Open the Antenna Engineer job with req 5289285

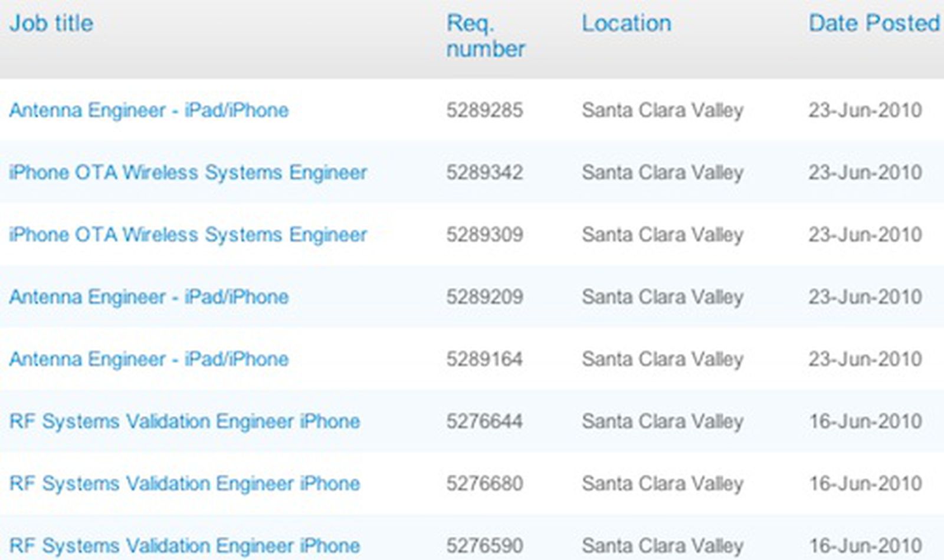coord(149,110)
